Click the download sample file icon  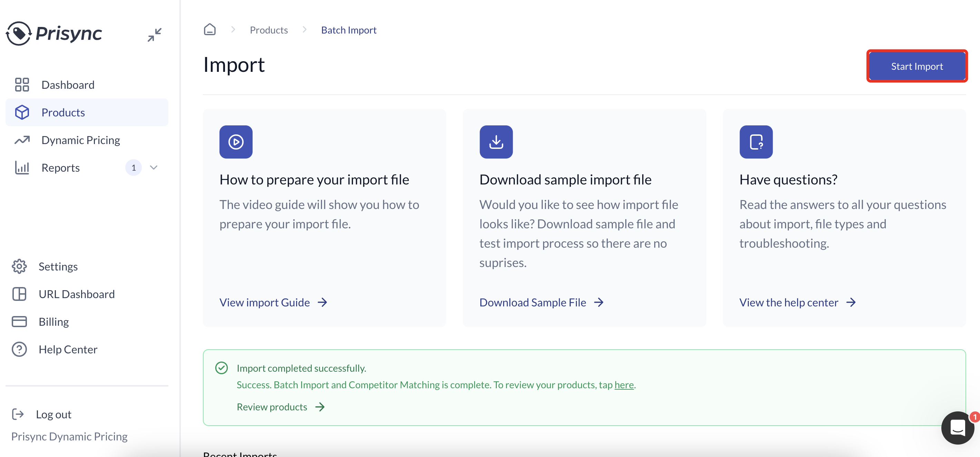point(496,142)
